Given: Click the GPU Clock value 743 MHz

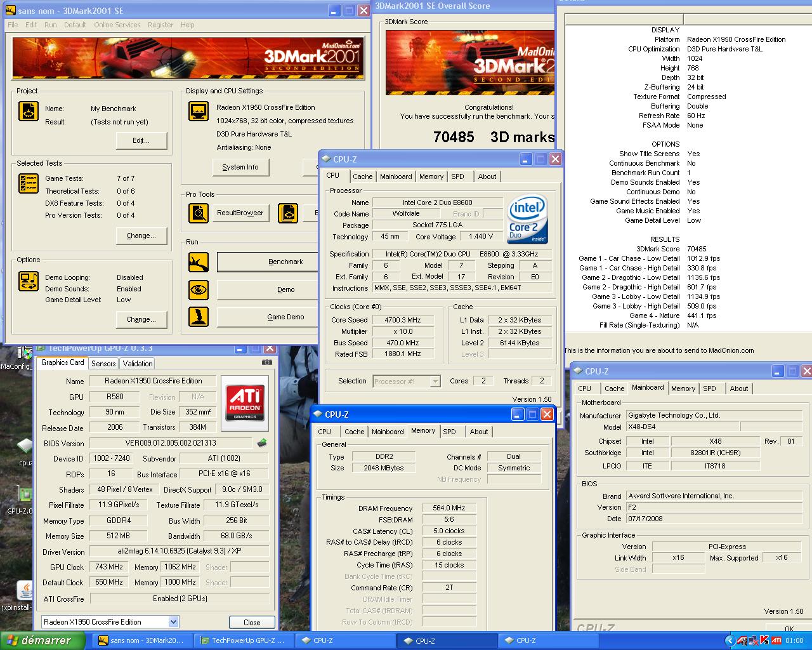Looking at the screenshot, I should [109, 567].
